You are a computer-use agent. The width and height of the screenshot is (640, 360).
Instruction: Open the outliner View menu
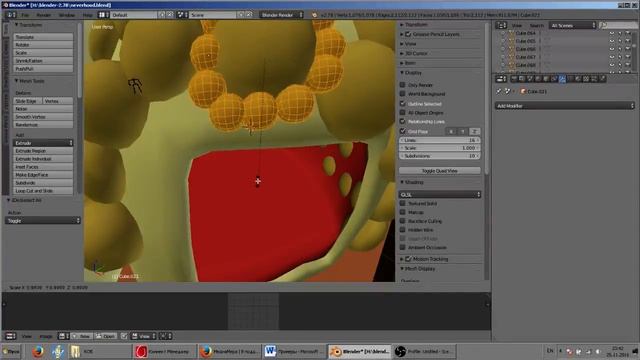coord(517,25)
